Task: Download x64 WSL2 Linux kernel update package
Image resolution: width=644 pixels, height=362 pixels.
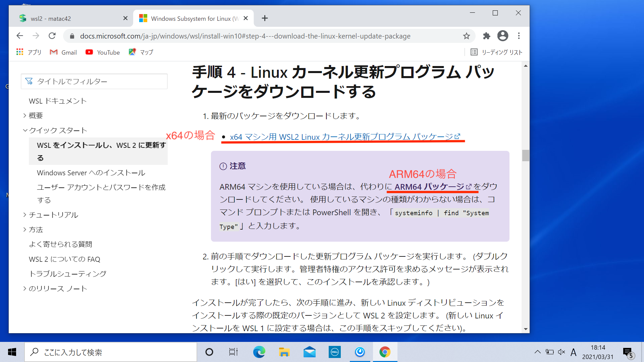Action: tap(345, 137)
